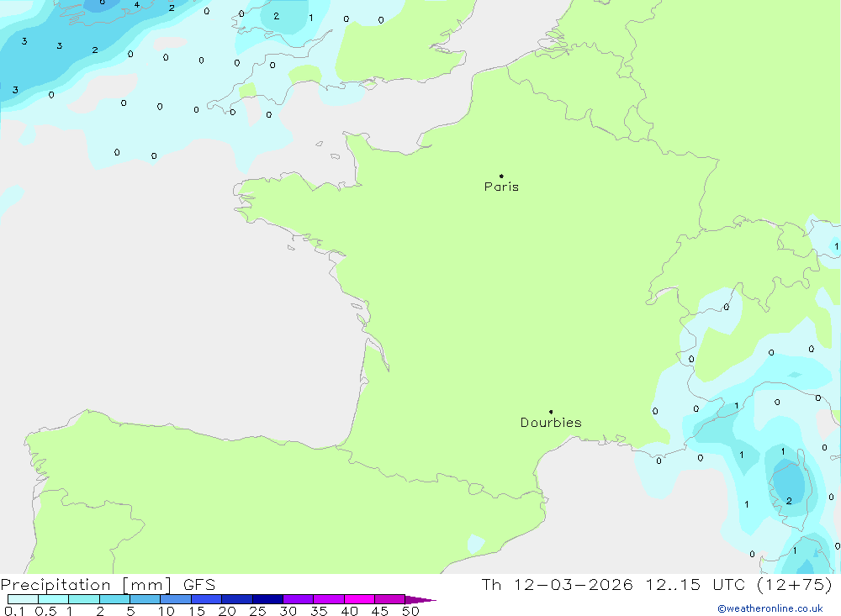
Task: Pick the 1–2 mm legend color swatch
Action: coord(83,599)
